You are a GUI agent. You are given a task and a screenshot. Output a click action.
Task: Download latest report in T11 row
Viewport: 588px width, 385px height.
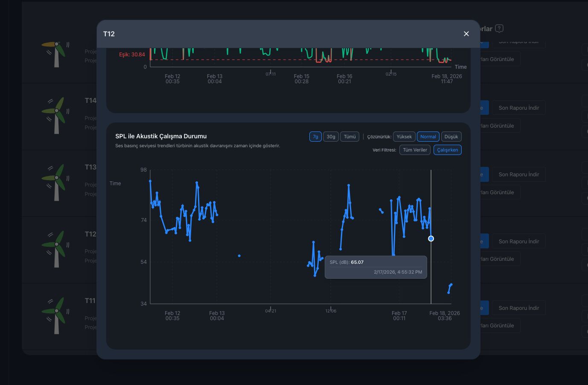tap(519, 308)
